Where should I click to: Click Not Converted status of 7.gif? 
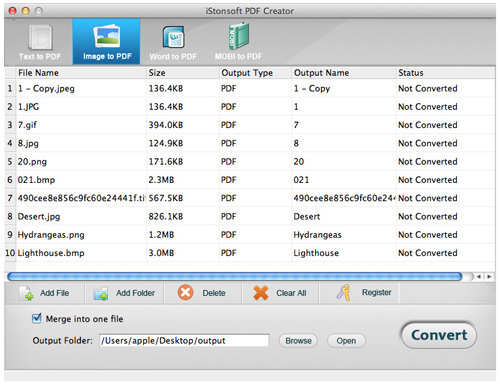(428, 125)
